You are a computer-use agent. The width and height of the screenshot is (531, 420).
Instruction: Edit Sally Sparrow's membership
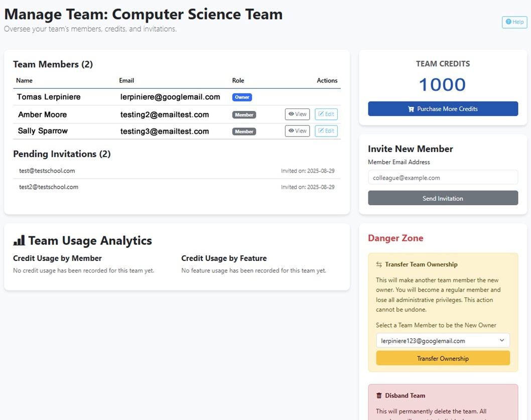326,131
